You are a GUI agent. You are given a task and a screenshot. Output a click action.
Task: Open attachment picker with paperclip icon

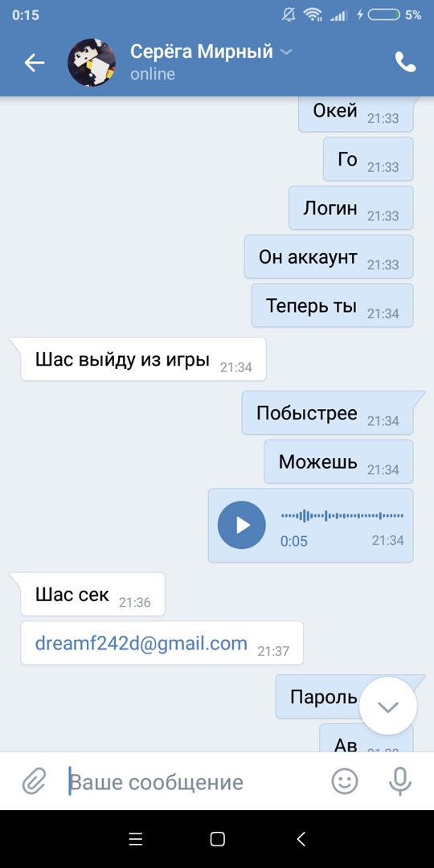click(34, 782)
